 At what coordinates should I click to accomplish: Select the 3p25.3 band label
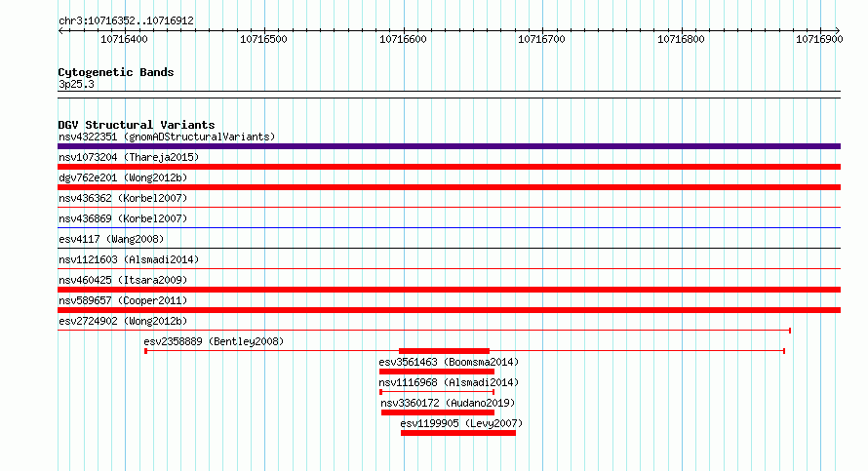click(x=76, y=84)
